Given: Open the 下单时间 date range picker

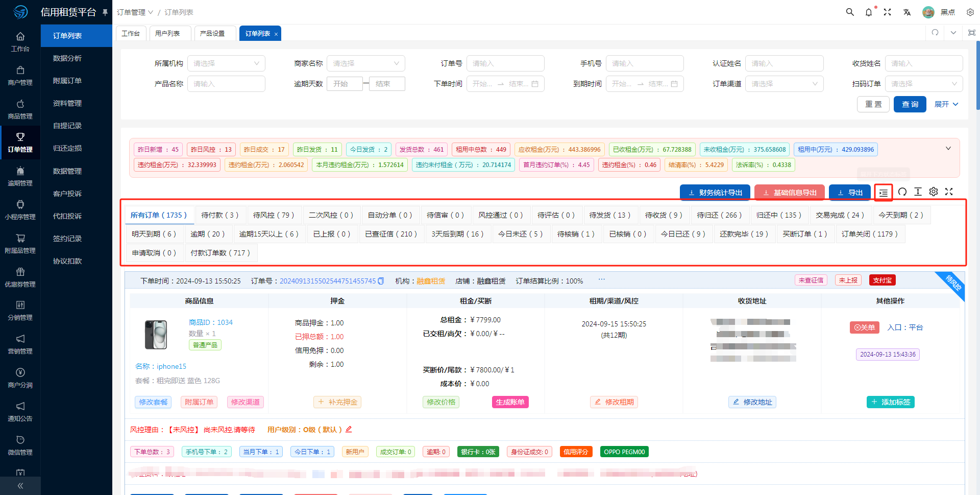Looking at the screenshot, I should point(505,84).
